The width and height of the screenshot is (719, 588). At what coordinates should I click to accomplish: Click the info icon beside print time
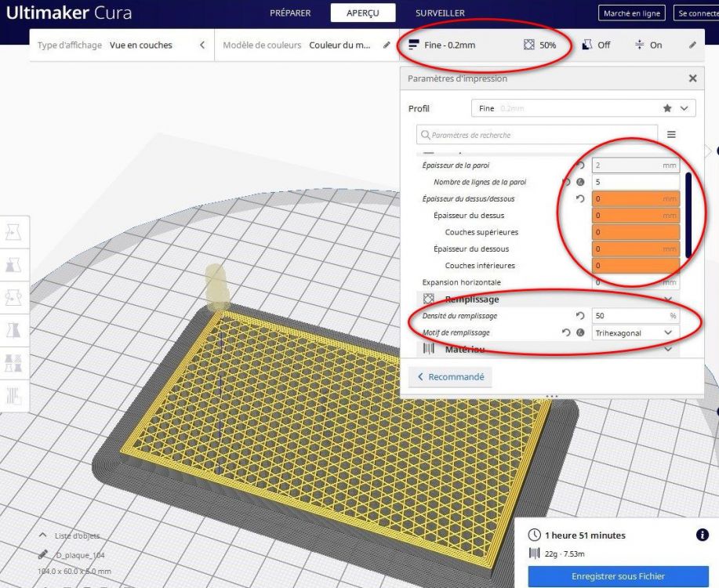pos(702,535)
